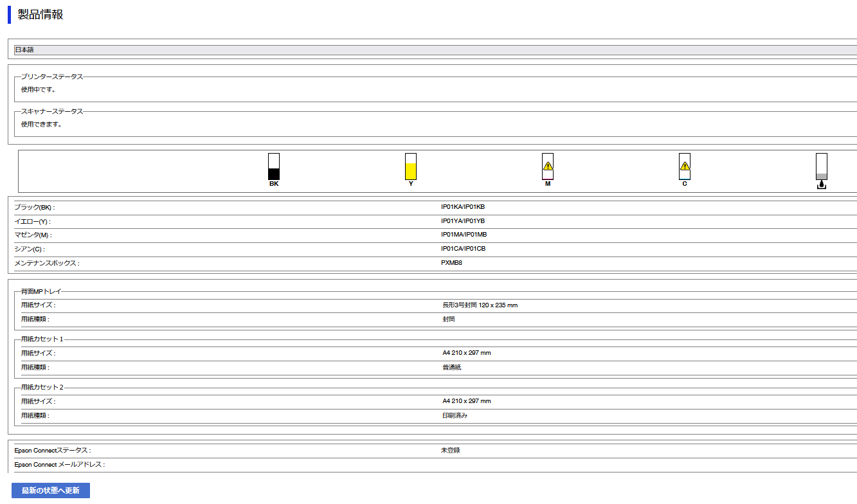857x504 pixels.
Task: Click the printer status text 使用中です。
Action: click(38, 89)
